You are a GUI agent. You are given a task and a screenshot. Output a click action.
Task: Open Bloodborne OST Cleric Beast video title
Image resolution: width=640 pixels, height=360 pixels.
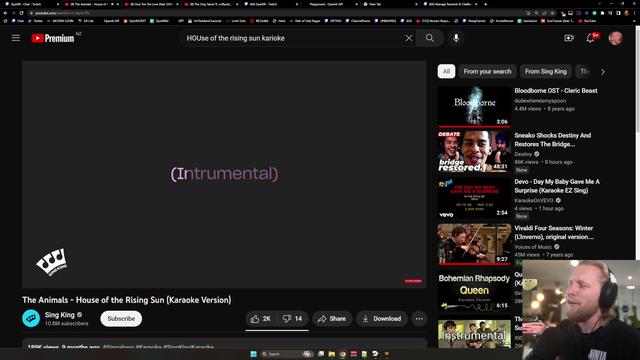tap(556, 91)
